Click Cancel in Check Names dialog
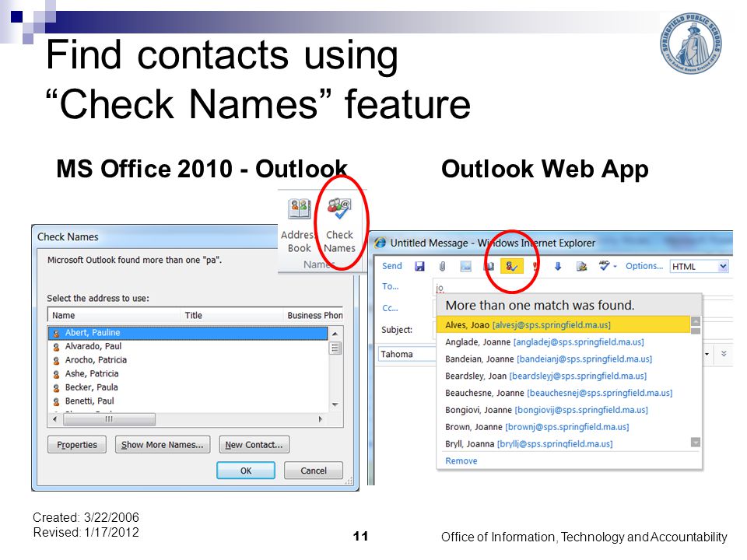 (x=314, y=471)
